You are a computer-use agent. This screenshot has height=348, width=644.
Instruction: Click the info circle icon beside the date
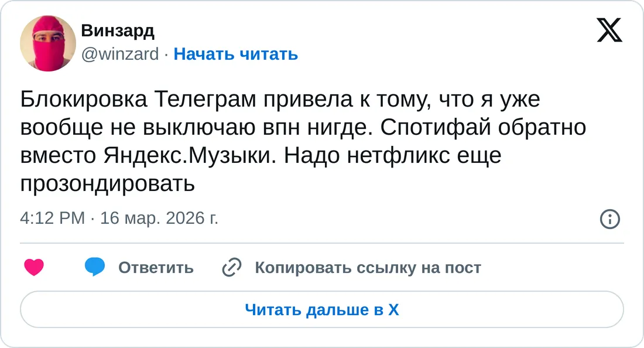[610, 219]
